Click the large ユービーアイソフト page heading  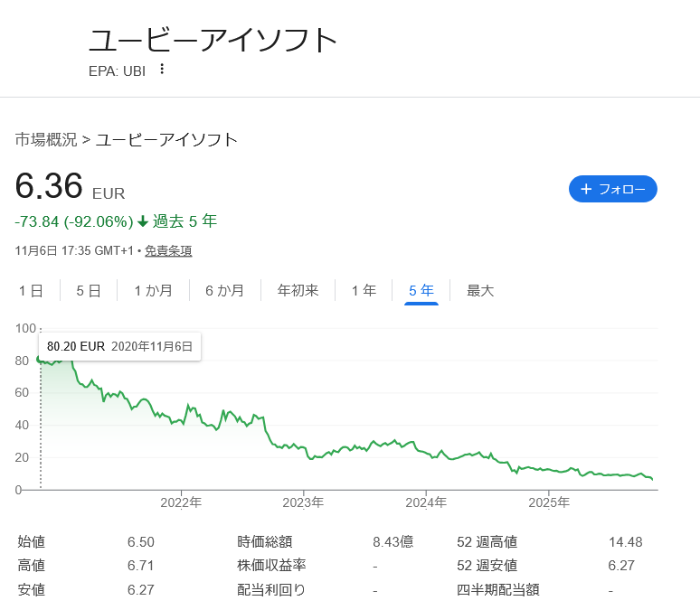pyautogui.click(x=213, y=41)
